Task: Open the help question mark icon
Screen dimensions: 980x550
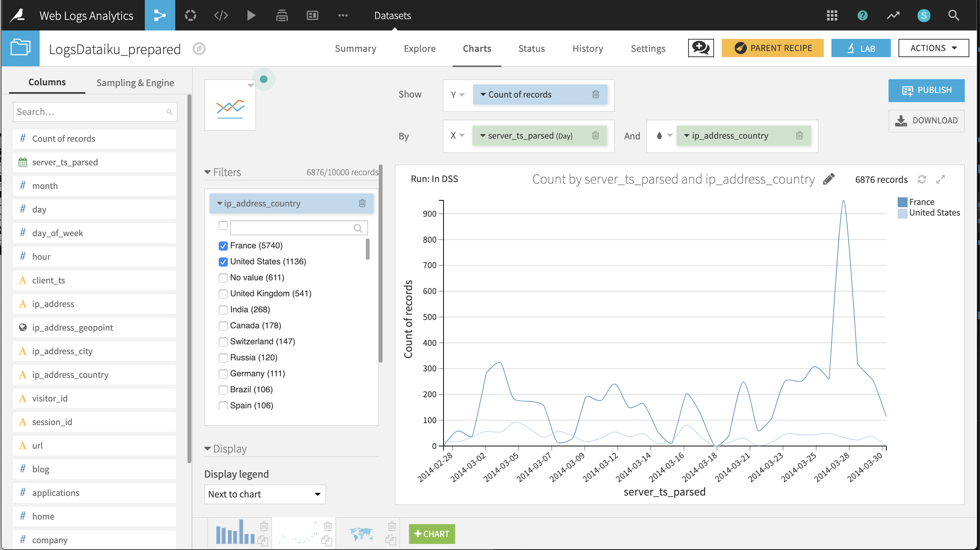Action: tap(863, 15)
